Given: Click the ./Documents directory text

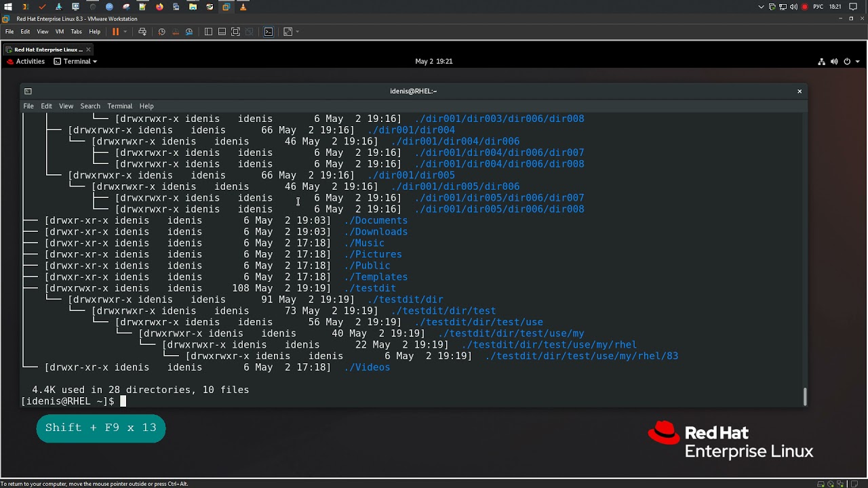Looking at the screenshot, I should [376, 220].
